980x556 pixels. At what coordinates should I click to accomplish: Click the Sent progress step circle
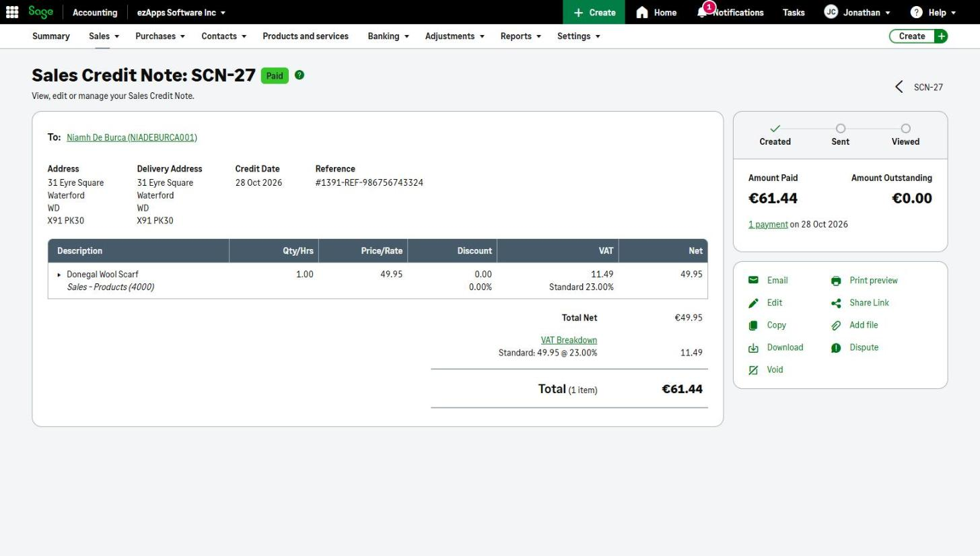pos(841,129)
